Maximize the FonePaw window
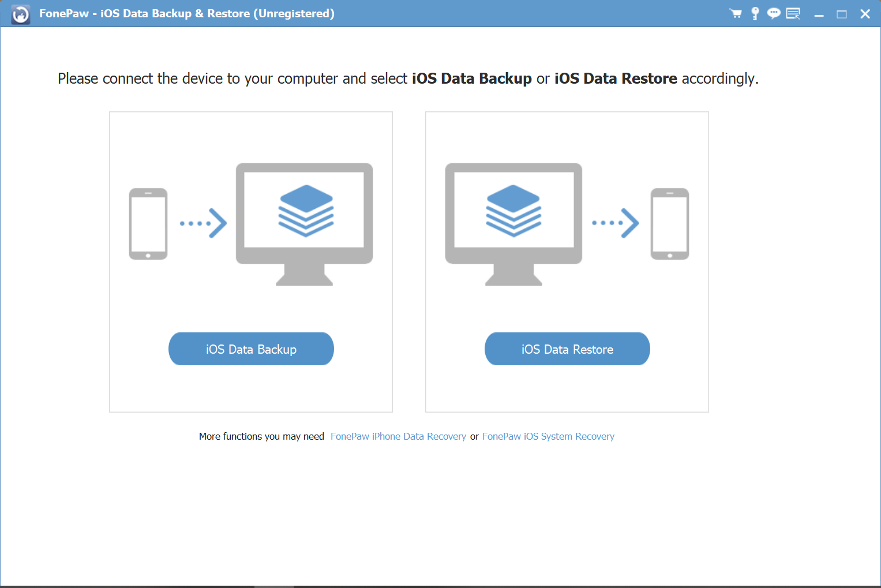Viewport: 881px width, 588px height. (x=842, y=13)
